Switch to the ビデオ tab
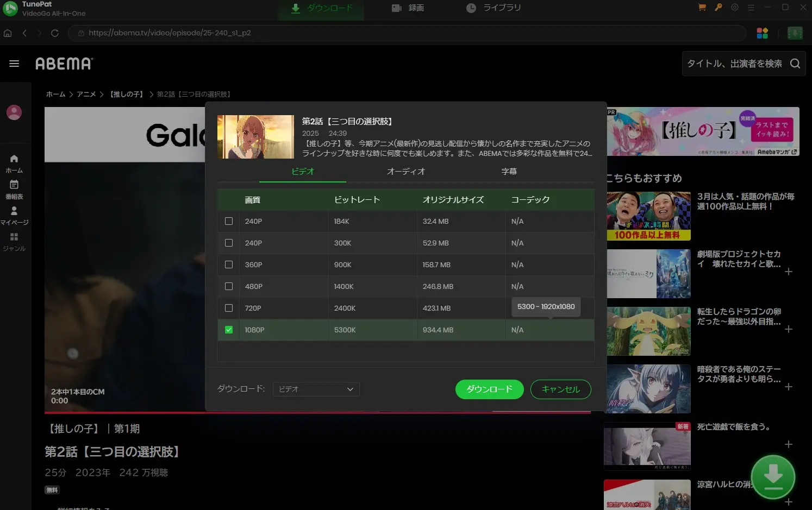812x510 pixels. pos(303,172)
